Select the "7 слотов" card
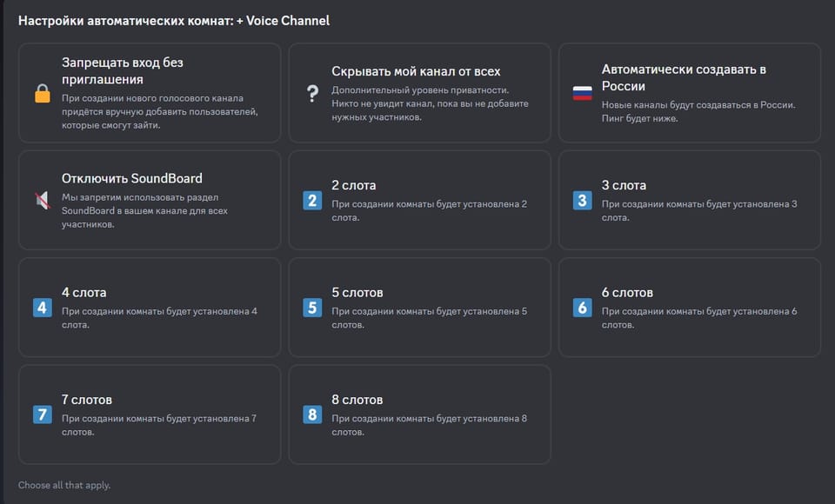The width and height of the screenshot is (835, 504). 149,415
